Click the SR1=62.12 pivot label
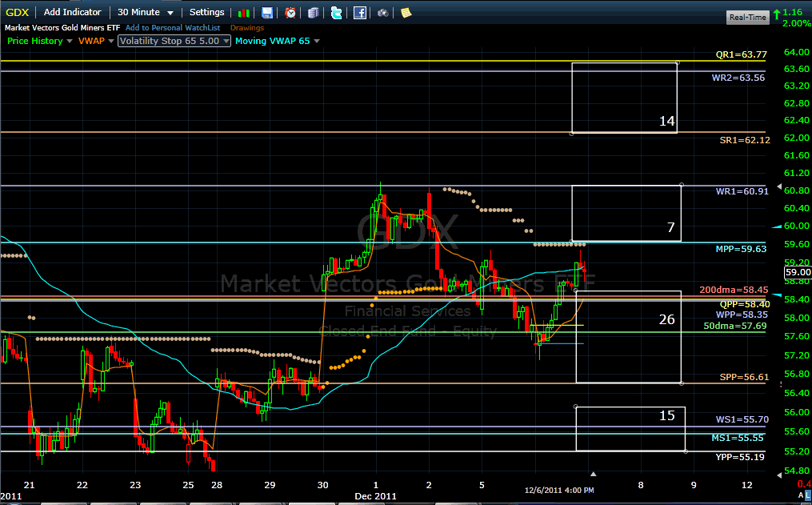This screenshot has height=505, width=812. tap(745, 140)
